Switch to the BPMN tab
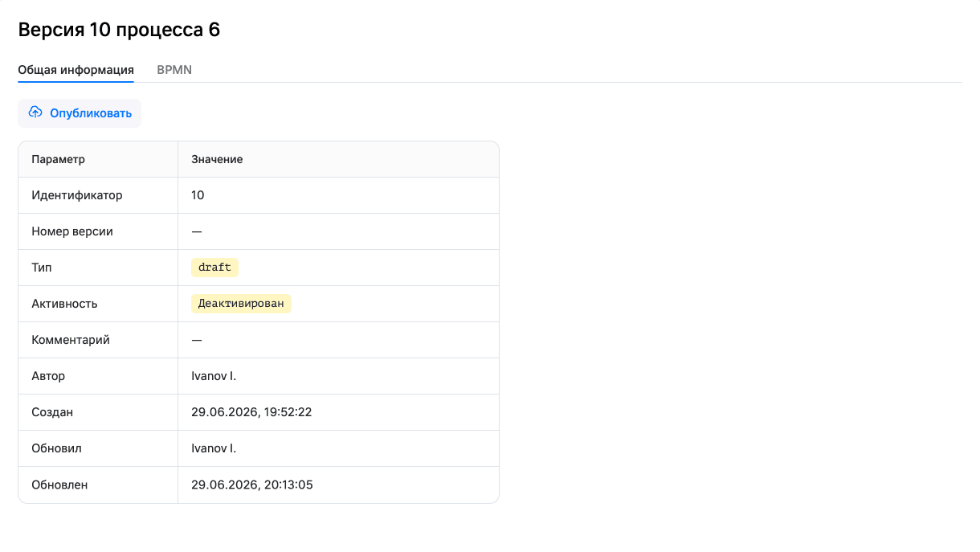The width and height of the screenshot is (980, 552). [174, 70]
